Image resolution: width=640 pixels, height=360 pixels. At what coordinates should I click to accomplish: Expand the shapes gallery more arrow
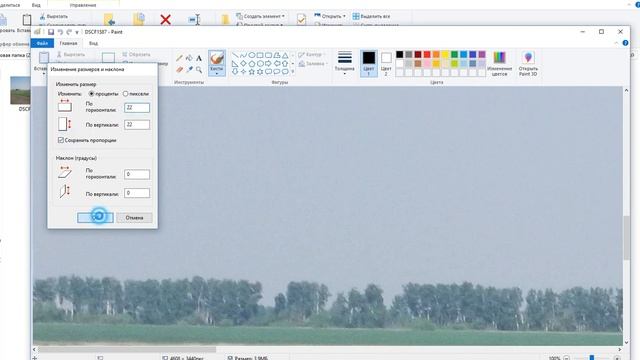(x=293, y=72)
